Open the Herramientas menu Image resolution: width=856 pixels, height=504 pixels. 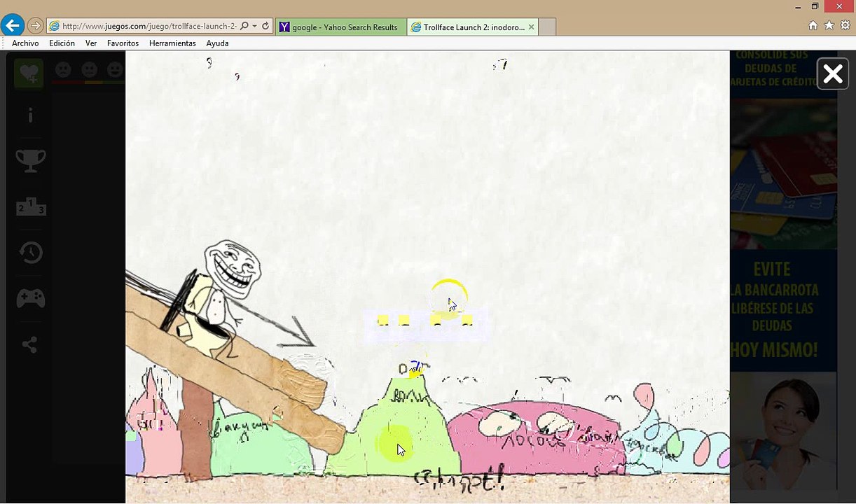point(172,43)
